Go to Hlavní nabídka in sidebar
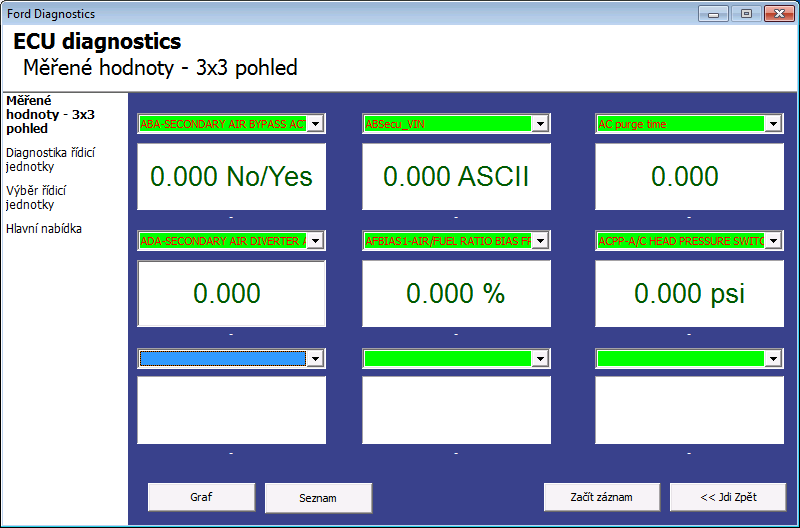Viewport: 800px width, 528px height. 44,229
